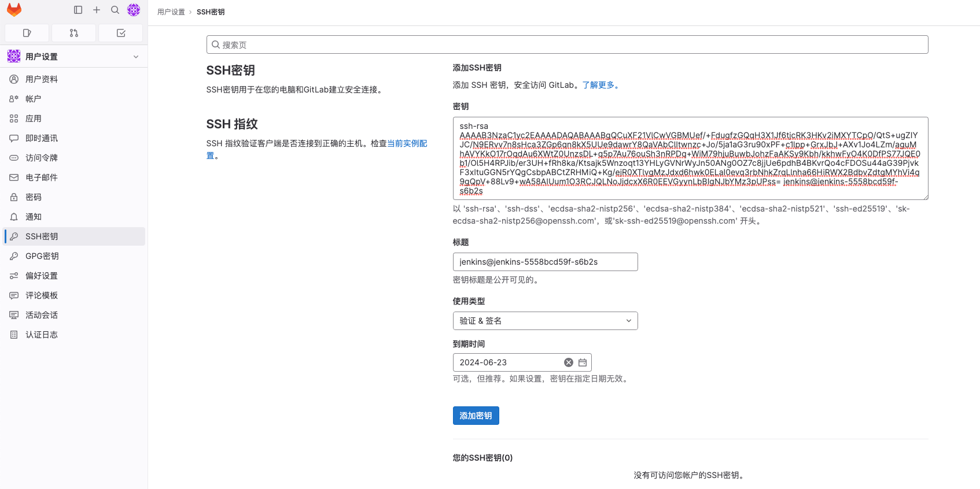Screen dimensions: 980x489
Task: Open GPG密钥 page
Action: [74, 256]
